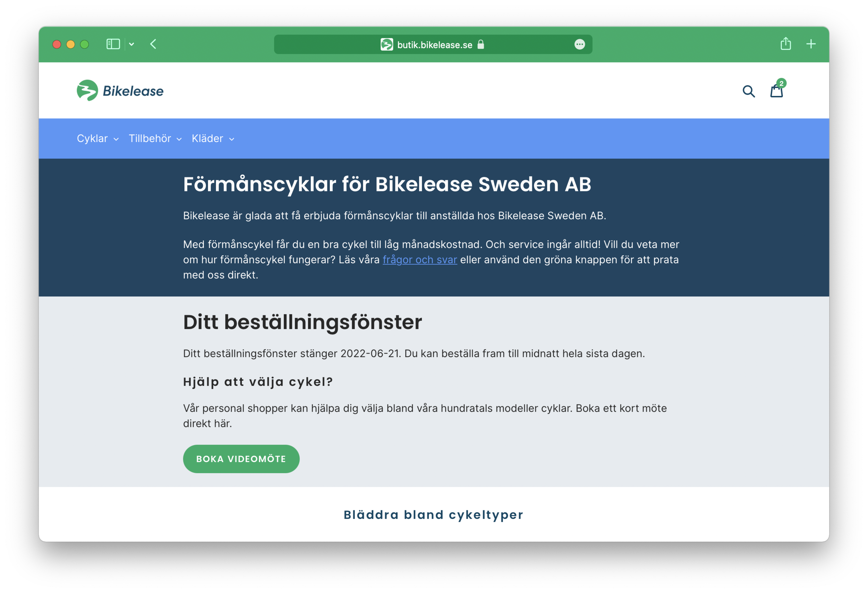Toggle the Safari sidebar icon
This screenshot has width=868, height=593.
point(113,44)
